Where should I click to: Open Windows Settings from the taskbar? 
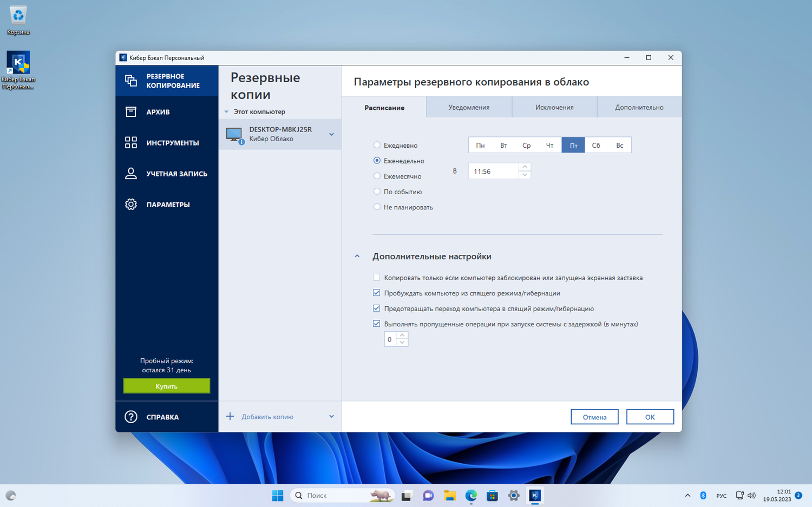pos(514,495)
